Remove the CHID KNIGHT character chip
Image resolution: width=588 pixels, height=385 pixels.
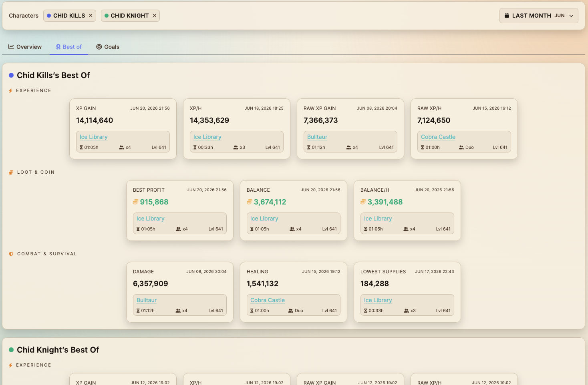(154, 16)
